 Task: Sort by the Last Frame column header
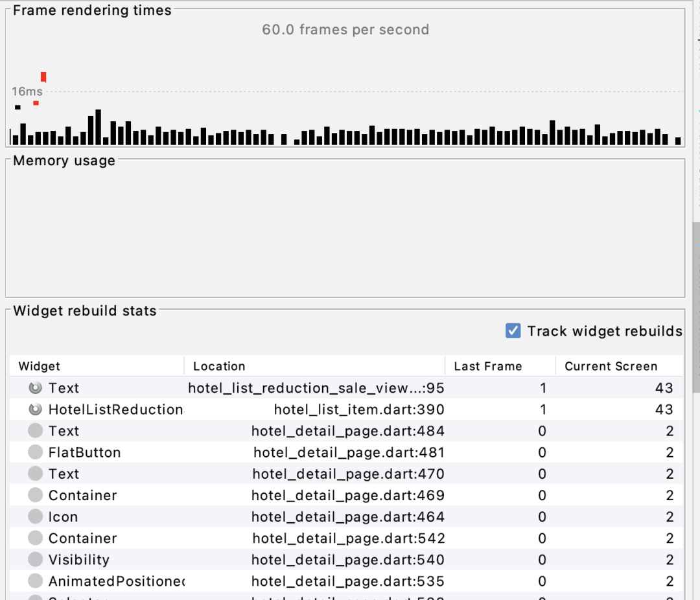coord(487,366)
